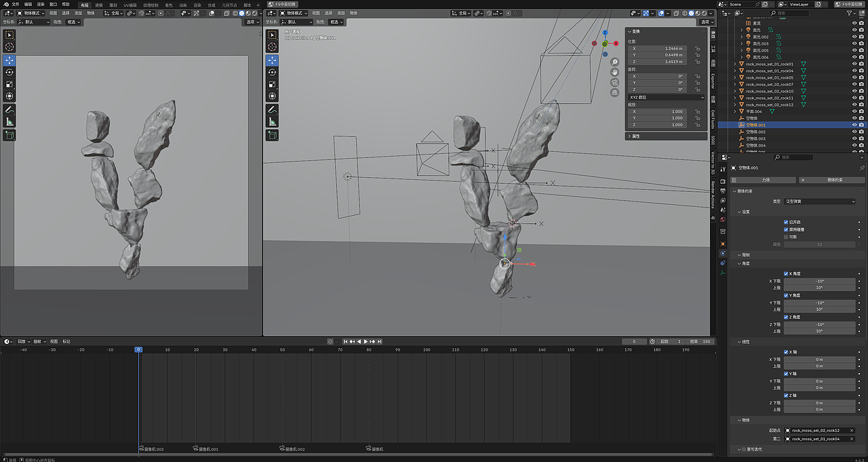Toggle the Z 角度 checkbox
The height and width of the screenshot is (462, 868).
[x=786, y=317]
